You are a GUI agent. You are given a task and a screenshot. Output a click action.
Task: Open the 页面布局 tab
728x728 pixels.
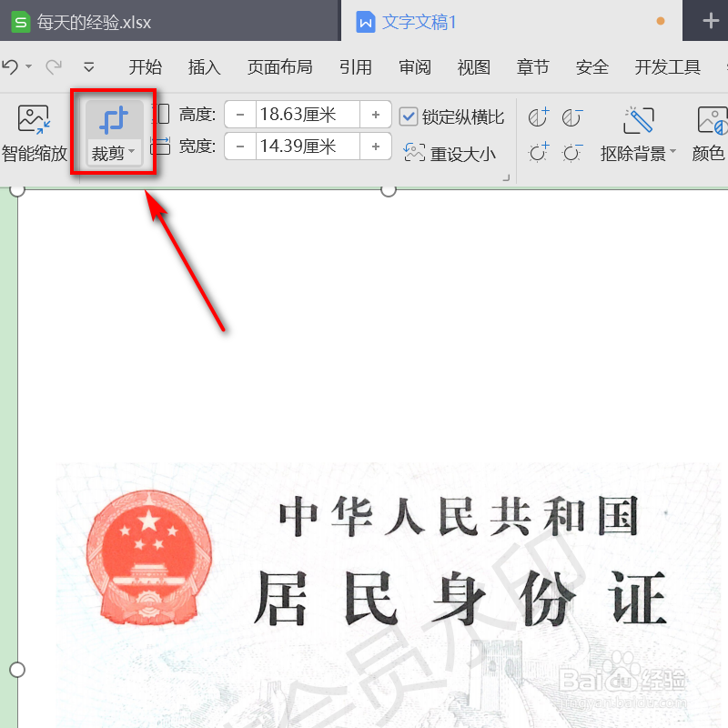(279, 67)
